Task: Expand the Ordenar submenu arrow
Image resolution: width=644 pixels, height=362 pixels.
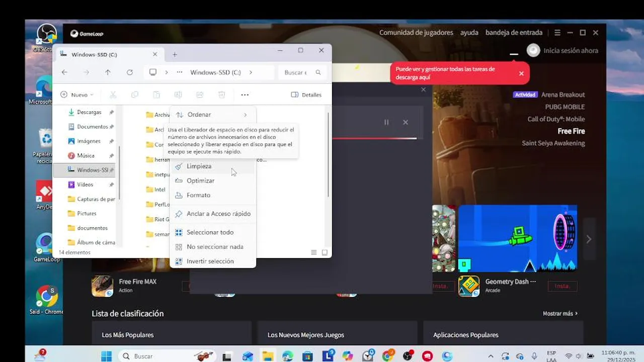Action: (x=246, y=115)
